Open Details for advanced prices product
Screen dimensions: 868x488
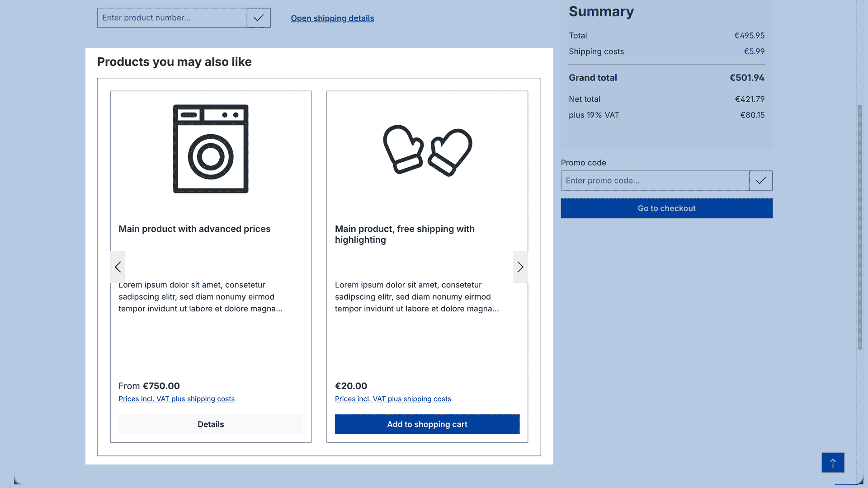(211, 424)
